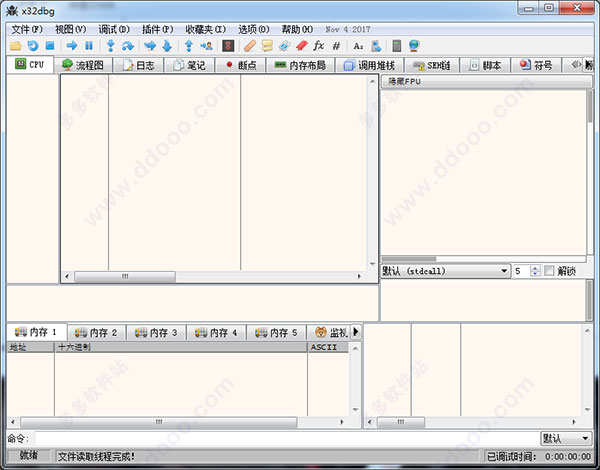The image size is (600, 470).
Task: Open the 插件(P) menu
Action: tap(157, 29)
